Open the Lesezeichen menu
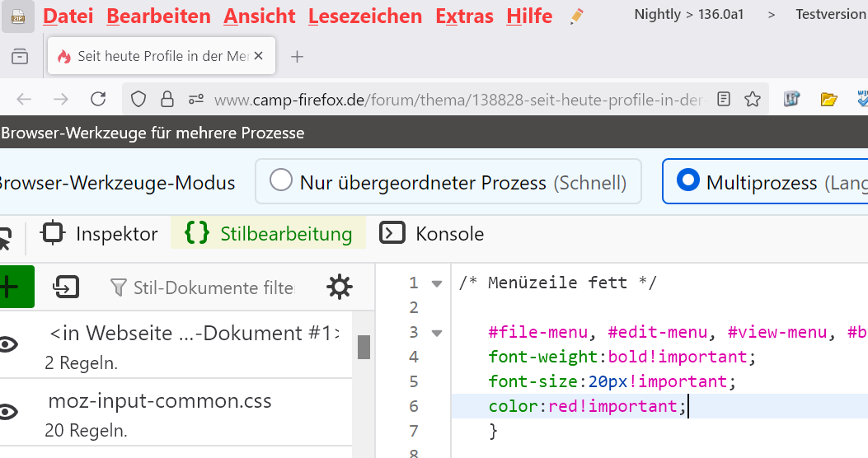868x458 pixels. point(365,16)
